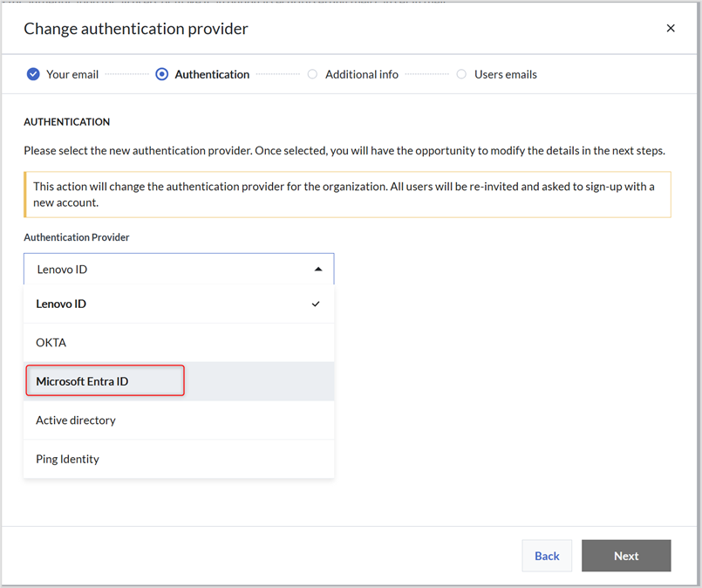Open the Authentication step label
702x588 pixels.
click(x=212, y=74)
